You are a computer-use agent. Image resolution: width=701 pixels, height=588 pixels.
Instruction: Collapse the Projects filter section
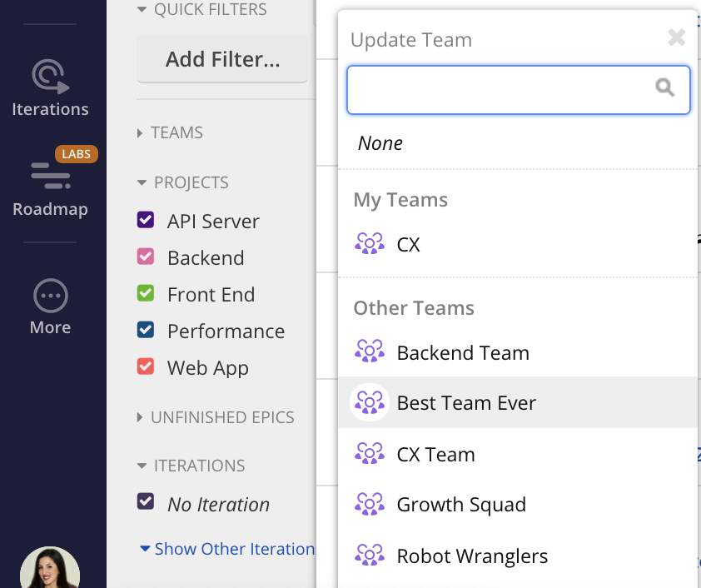(142, 183)
